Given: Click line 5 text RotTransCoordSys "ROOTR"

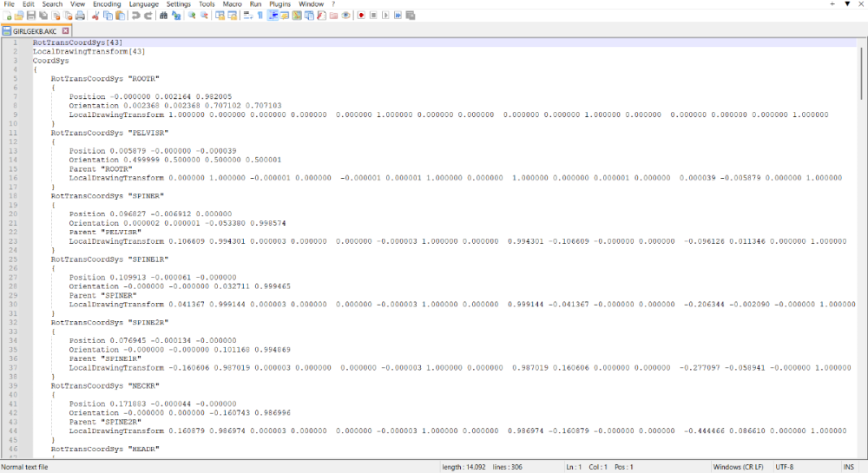Looking at the screenshot, I should pyautogui.click(x=105, y=79).
